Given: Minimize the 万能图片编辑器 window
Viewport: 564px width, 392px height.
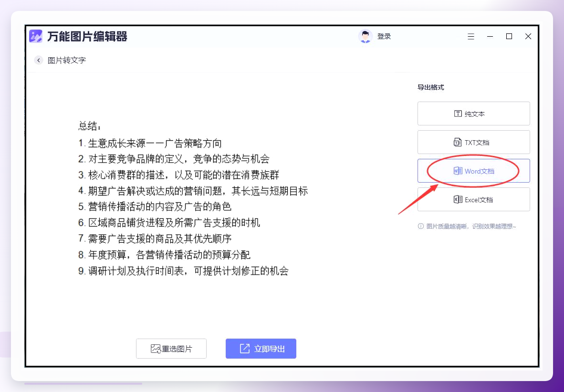Looking at the screenshot, I should click(490, 36).
